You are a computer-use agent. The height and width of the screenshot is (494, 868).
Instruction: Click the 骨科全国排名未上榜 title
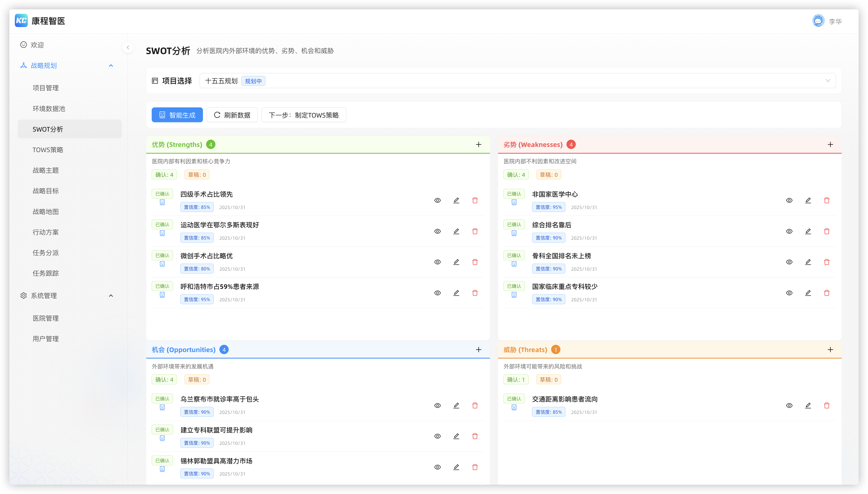(x=561, y=256)
